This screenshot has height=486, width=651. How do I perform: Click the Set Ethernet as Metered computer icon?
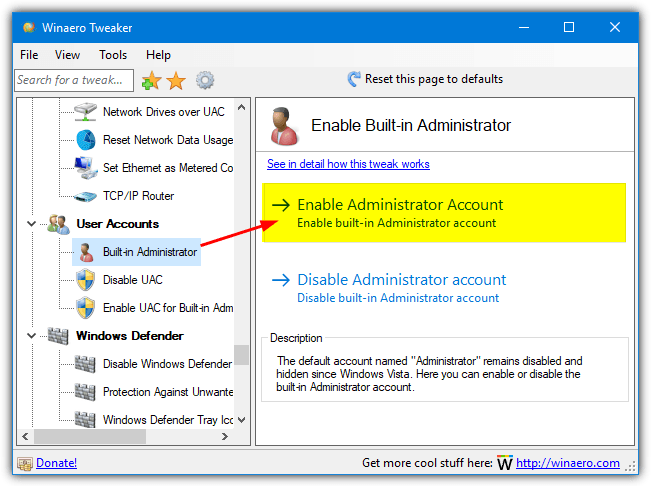coord(86,168)
